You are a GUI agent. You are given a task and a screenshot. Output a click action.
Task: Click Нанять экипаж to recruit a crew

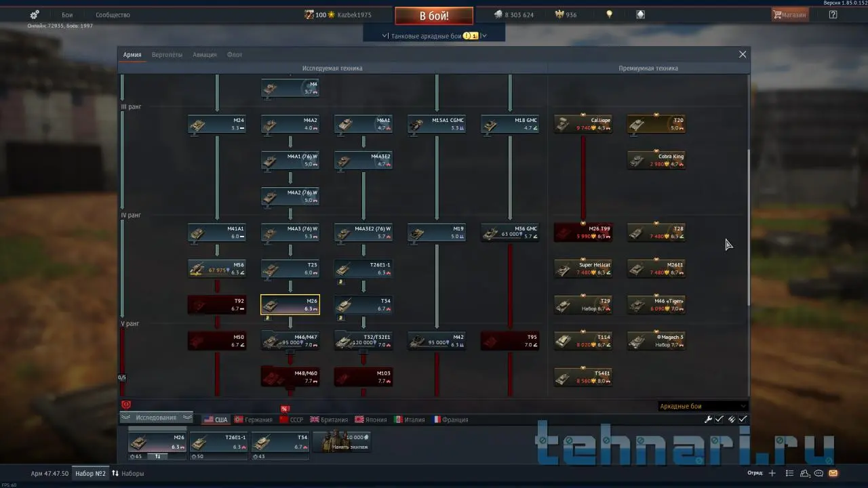coord(342,442)
